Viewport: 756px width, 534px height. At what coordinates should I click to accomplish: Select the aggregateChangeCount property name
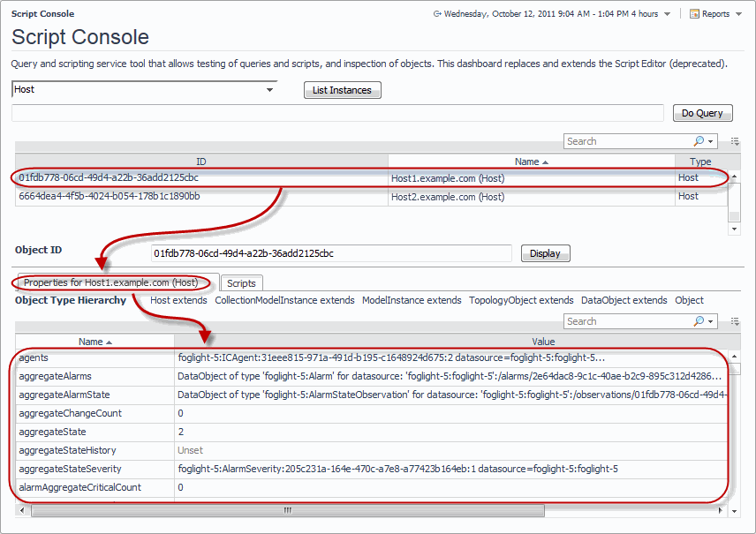[71, 413]
